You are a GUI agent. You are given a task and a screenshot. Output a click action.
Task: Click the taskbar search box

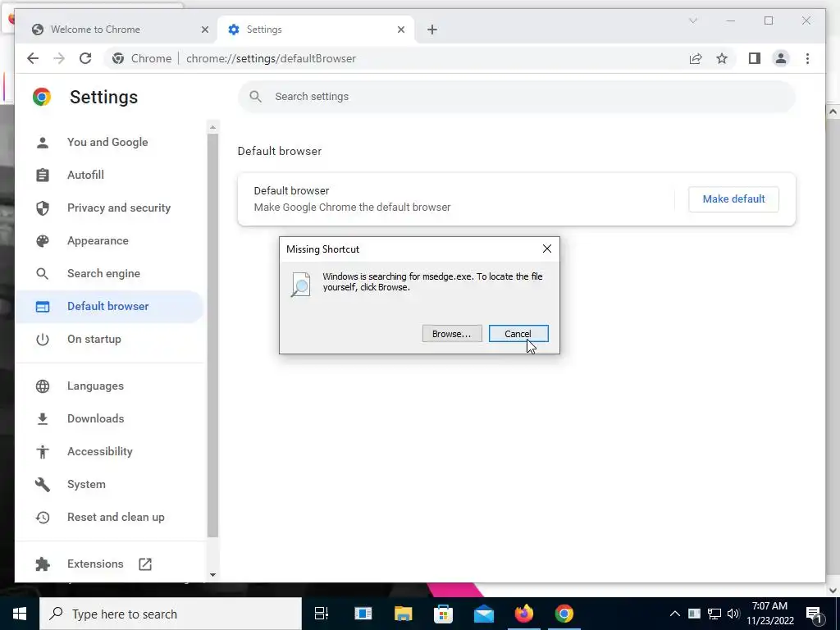coord(171,614)
